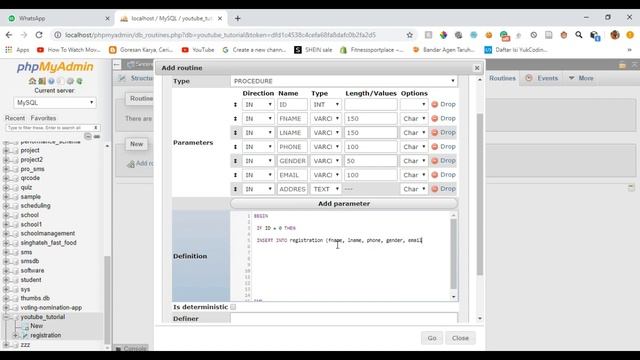Expand the youtube_tutorial registration table node
Screen dimensions: 640x360
pyautogui.click(x=15, y=336)
